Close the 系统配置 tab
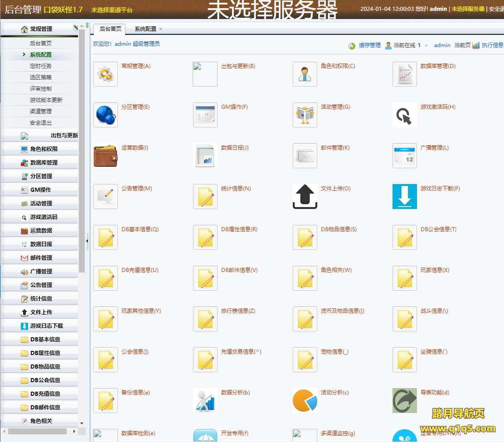The image size is (504, 442). (160, 29)
